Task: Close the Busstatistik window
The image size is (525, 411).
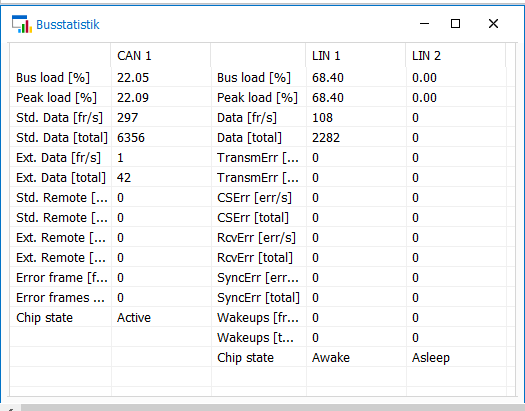Action: 493,24
